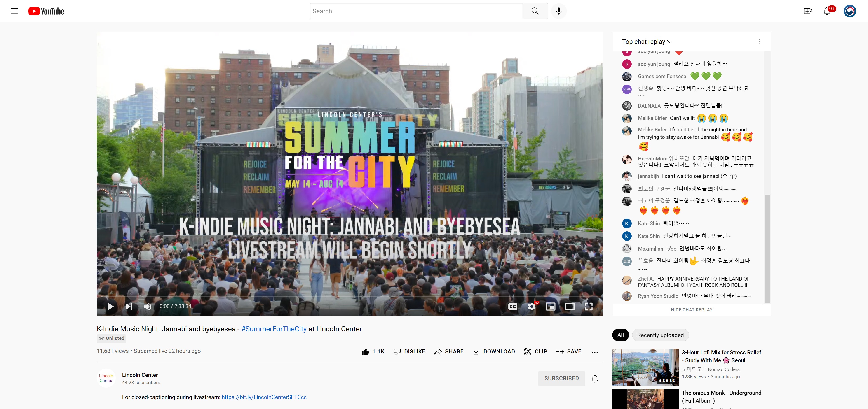This screenshot has width=868, height=409.
Task: Open the Lincoln Center channel avatar
Action: pos(106,378)
